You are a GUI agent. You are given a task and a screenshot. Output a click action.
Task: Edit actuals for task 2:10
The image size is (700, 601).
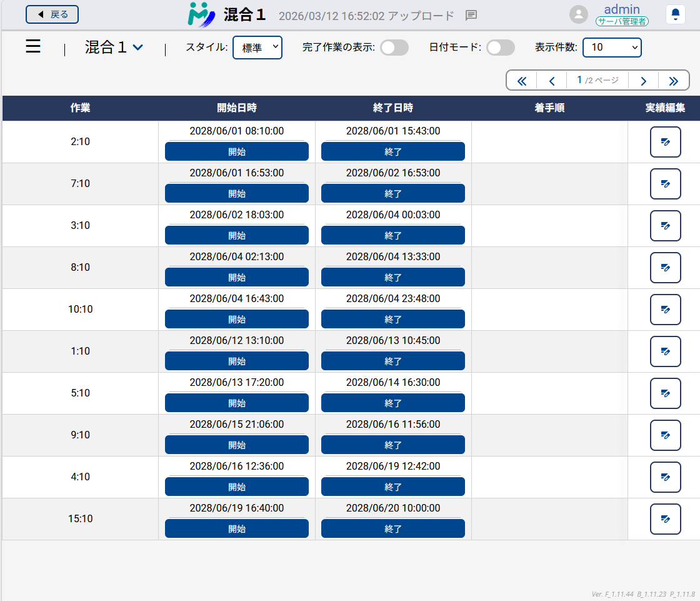665,142
